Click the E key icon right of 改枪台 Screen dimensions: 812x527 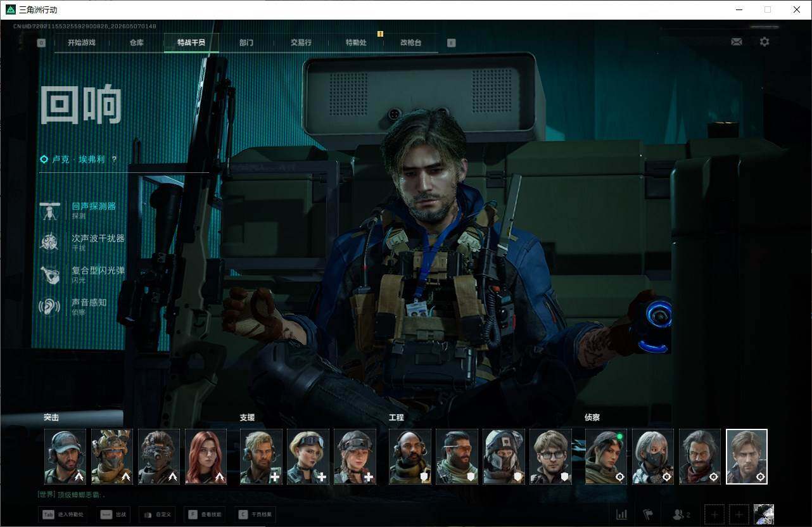[x=451, y=43]
